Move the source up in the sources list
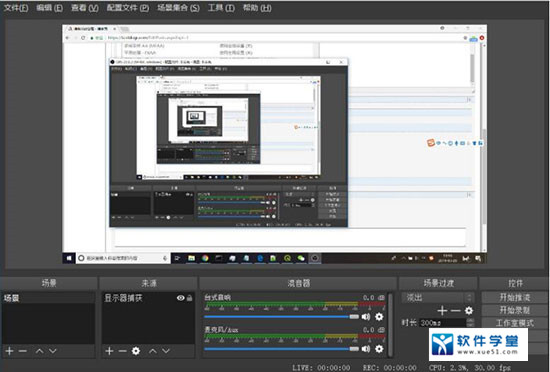Image resolution: width=550 pixels, height=372 pixels. [153, 351]
